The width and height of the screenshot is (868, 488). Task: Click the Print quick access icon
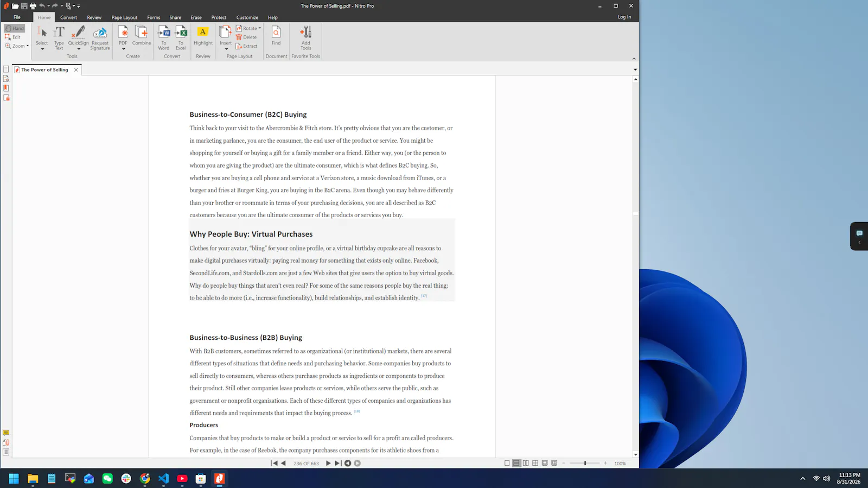click(33, 6)
